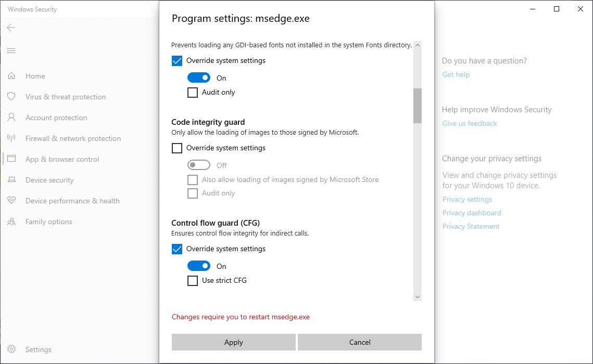Apply the msedge.exe program settings
Viewport: 593px width, 364px height.
click(234, 342)
